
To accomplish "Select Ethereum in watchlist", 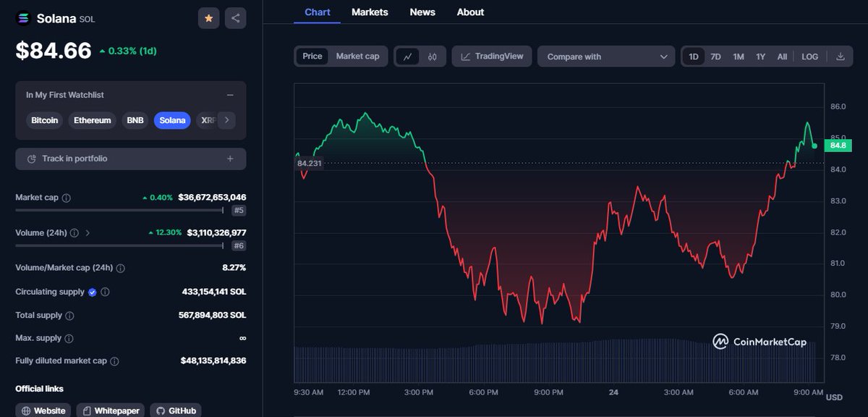I will click(93, 120).
